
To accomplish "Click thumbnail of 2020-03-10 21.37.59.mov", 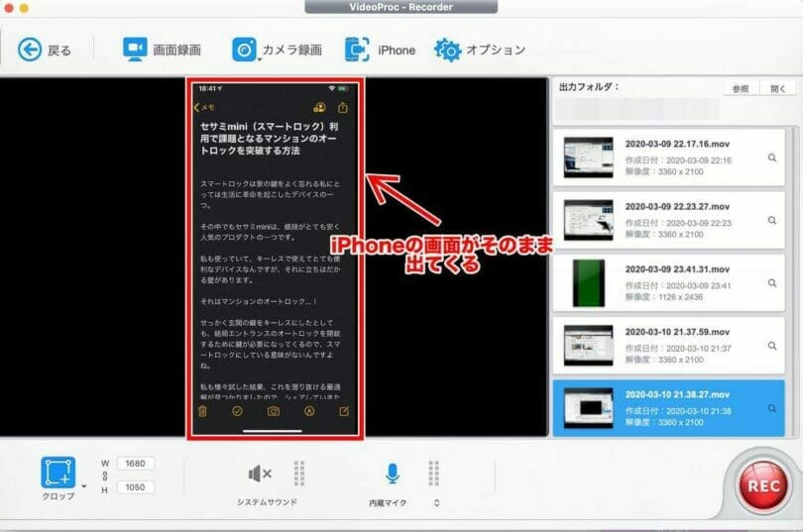I will click(x=589, y=346).
